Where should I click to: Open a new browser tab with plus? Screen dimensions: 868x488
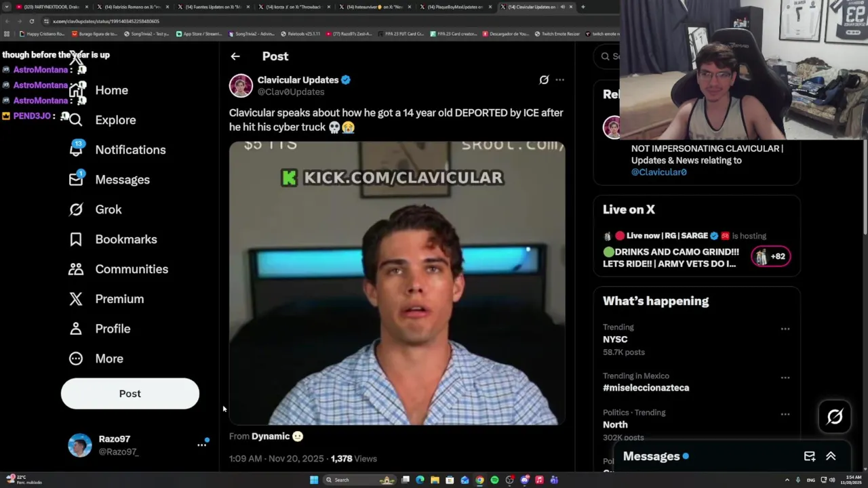click(x=583, y=7)
